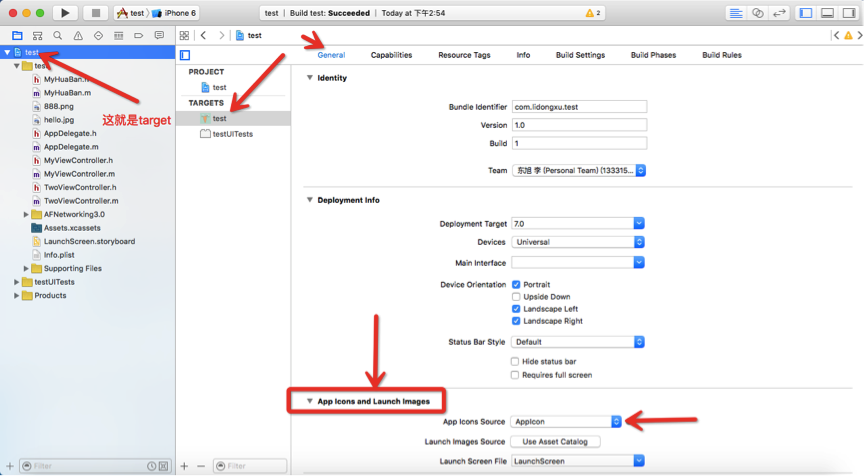Collapse the Deployment Info section
865x476 pixels.
click(x=309, y=200)
